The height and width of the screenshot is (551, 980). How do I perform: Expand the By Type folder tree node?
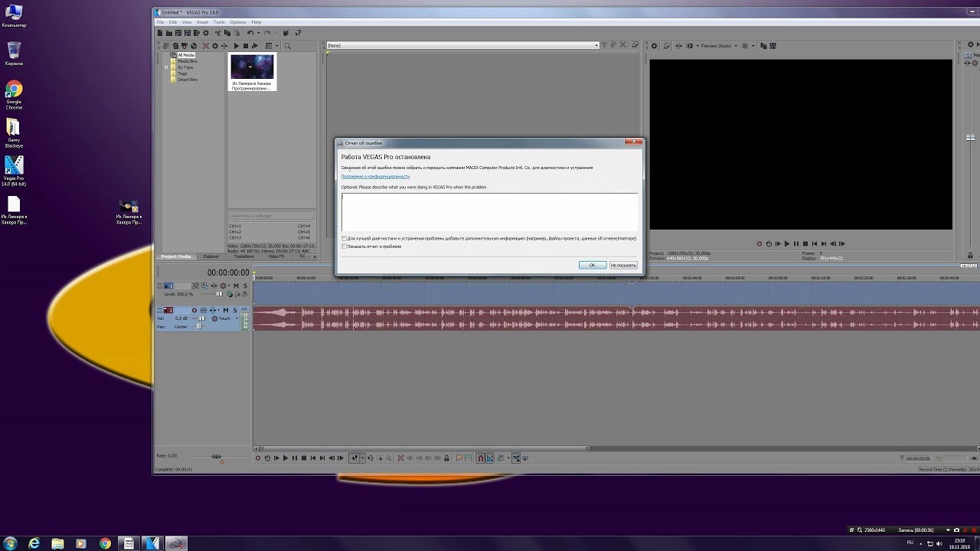pos(166,67)
